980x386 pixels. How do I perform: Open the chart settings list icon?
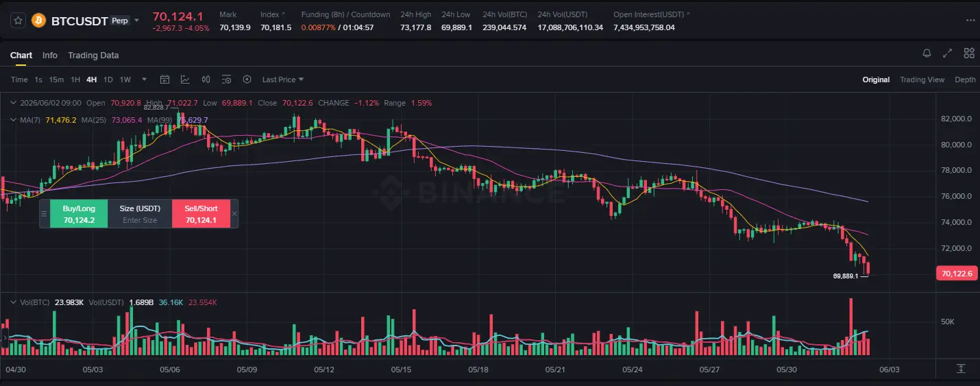click(x=227, y=80)
